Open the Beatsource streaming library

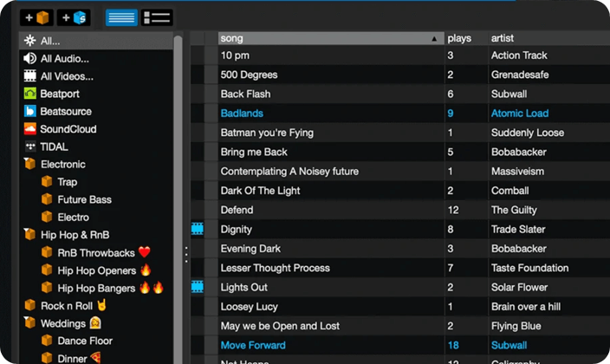[65, 112]
